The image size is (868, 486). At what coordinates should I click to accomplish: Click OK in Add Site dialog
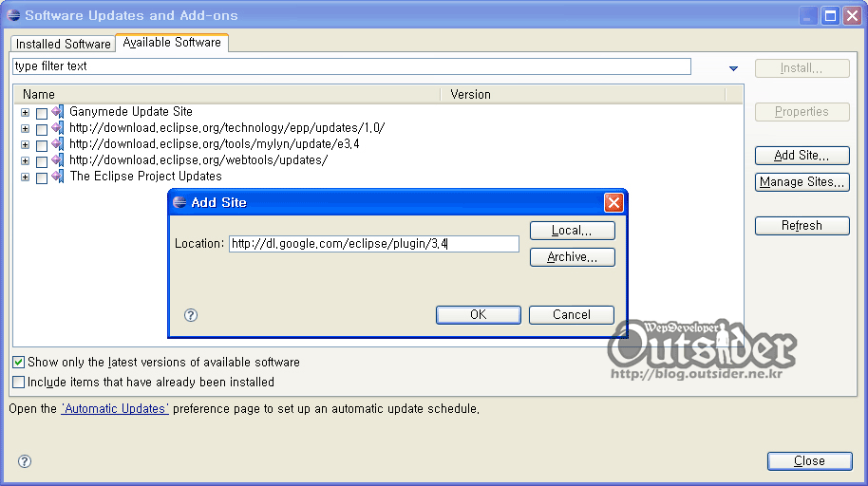pyautogui.click(x=479, y=315)
